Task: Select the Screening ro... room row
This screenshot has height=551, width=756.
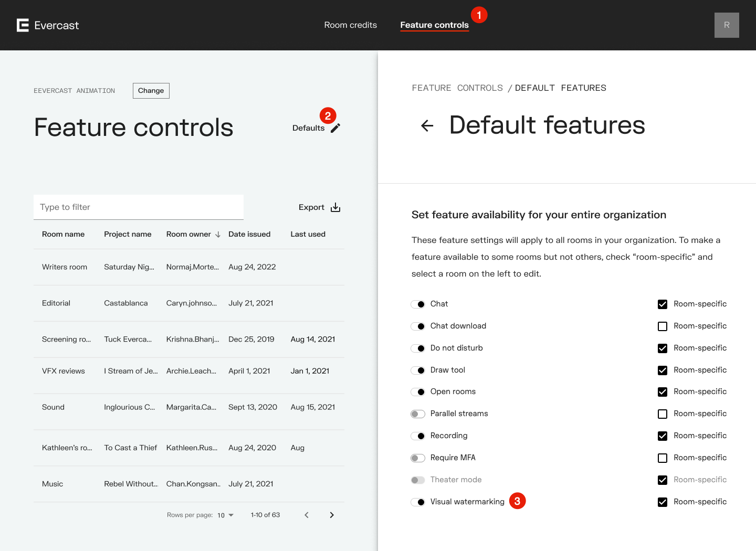Action: pos(189,340)
